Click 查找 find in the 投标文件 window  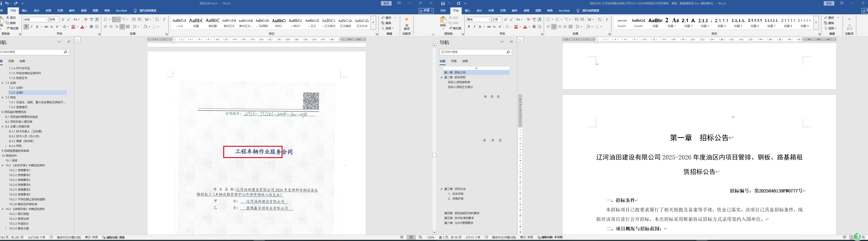[387, 18]
